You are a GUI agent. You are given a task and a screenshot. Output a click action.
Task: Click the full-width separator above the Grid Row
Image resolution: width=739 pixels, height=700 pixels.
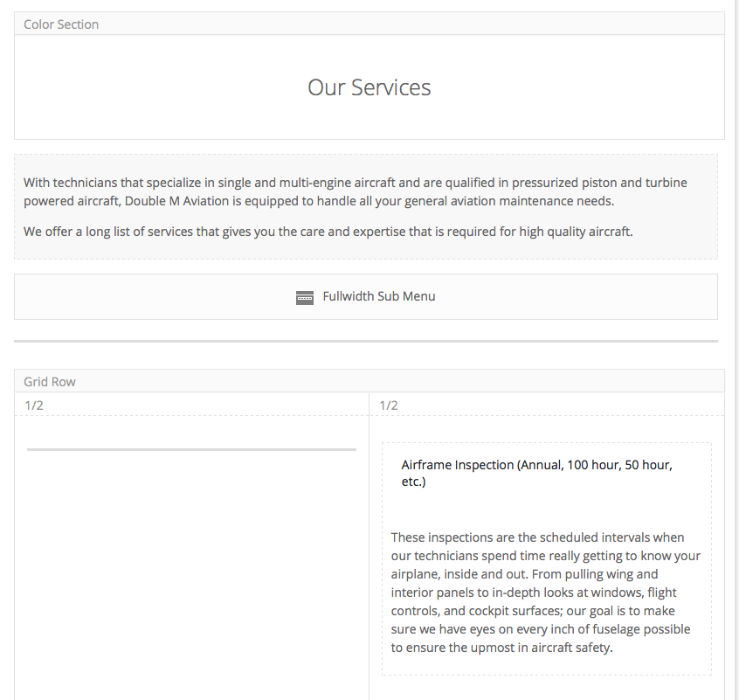(x=366, y=341)
